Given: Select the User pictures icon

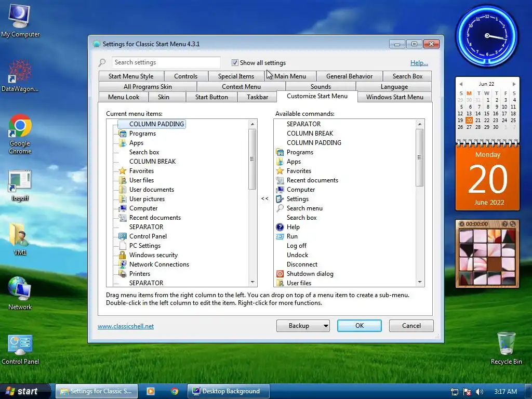Looking at the screenshot, I should [123, 199].
